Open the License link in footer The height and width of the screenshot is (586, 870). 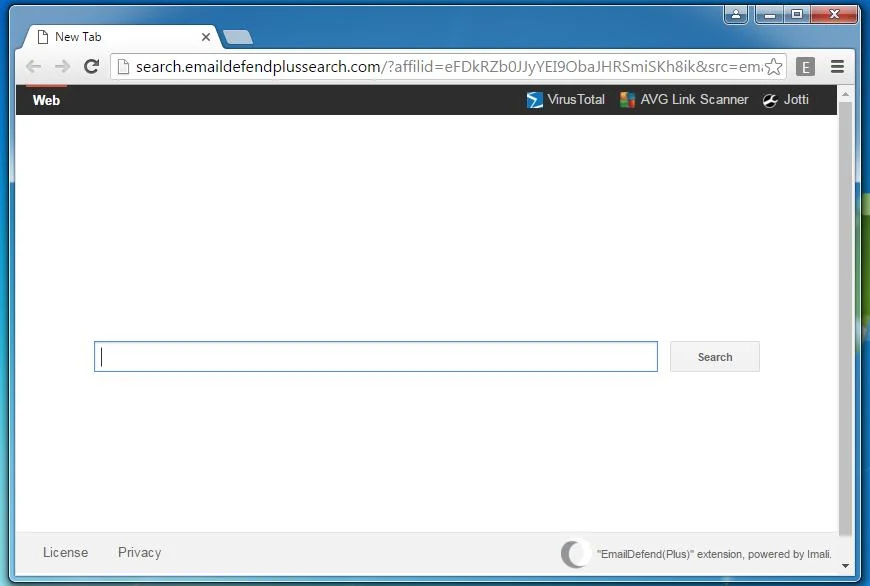[x=65, y=553]
